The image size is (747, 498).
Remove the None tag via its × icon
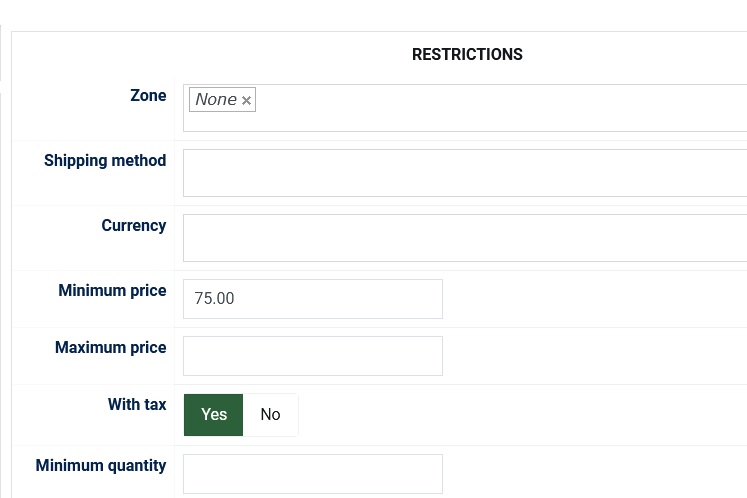(246, 100)
